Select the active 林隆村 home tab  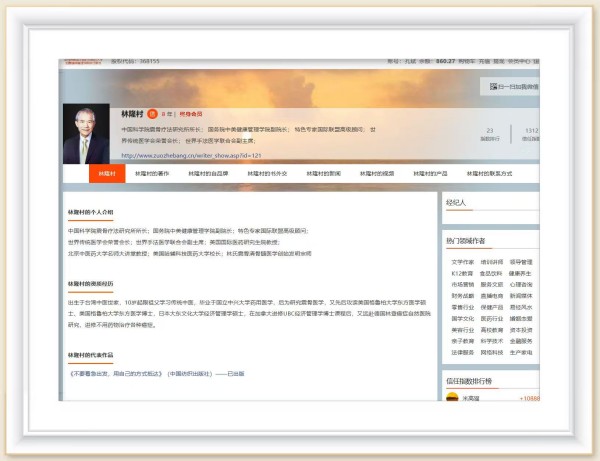click(105, 174)
